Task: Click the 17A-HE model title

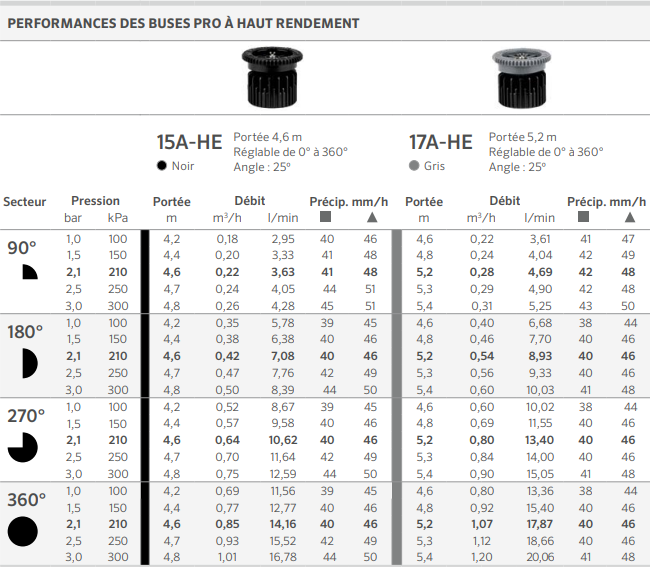Action: (x=441, y=142)
